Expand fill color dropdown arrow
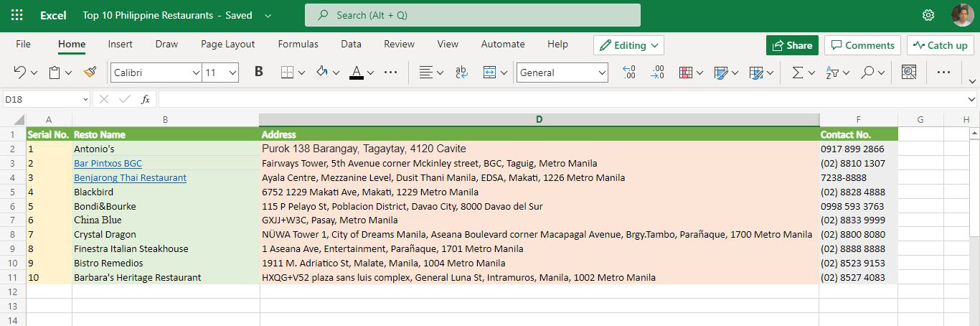 (x=336, y=73)
